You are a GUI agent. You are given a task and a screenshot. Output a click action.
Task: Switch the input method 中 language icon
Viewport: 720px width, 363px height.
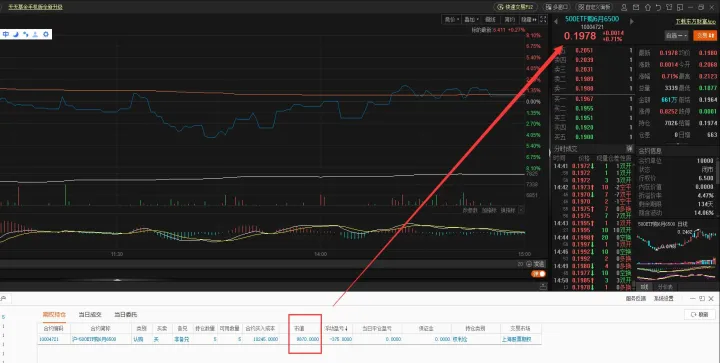click(6, 34)
